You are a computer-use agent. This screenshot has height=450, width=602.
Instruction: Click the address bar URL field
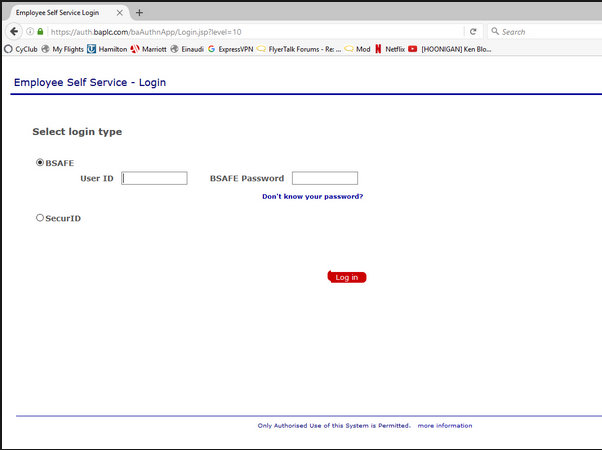click(x=255, y=32)
